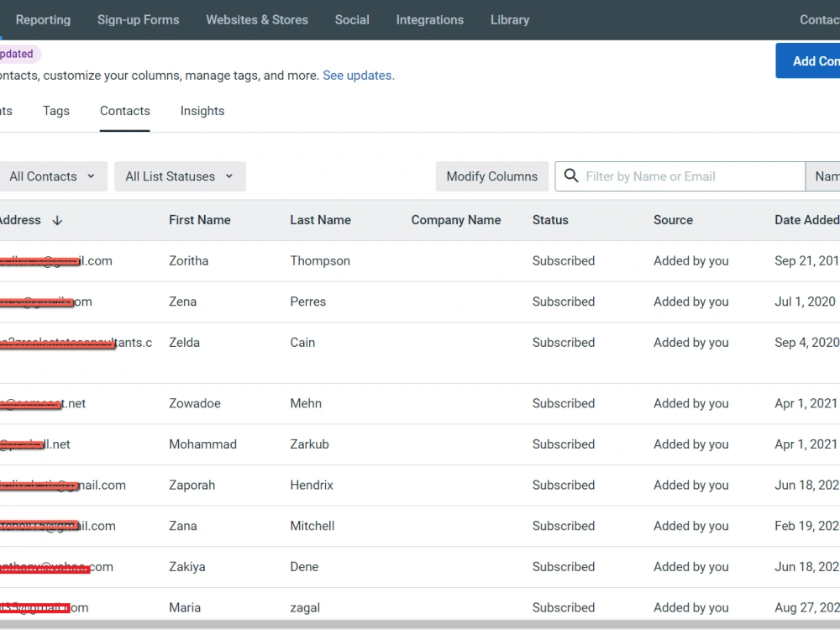Viewport: 840px width, 630px height.
Task: Click the last name Mitchell
Action: [x=312, y=526]
